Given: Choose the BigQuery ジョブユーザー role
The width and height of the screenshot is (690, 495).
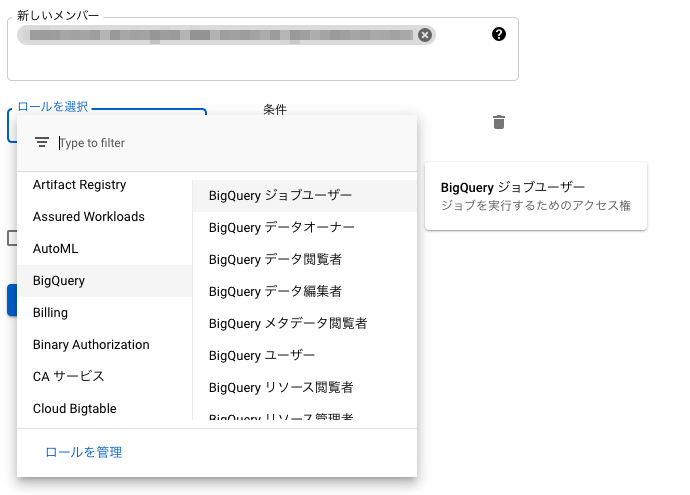Looking at the screenshot, I should (305, 196).
